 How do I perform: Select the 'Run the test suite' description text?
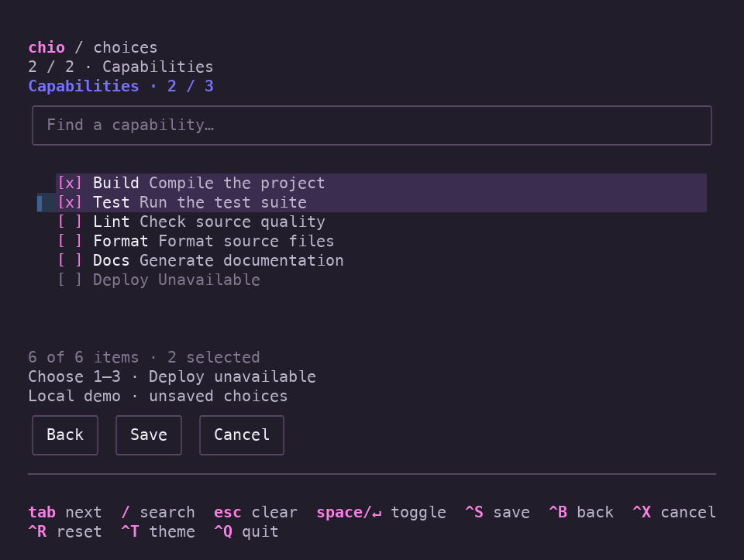coord(223,202)
